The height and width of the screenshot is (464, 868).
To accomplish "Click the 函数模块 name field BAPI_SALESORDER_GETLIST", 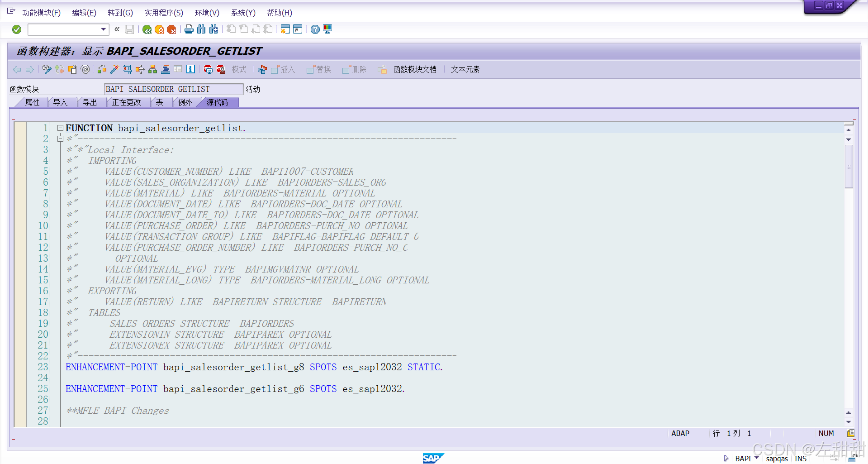I will pyautogui.click(x=174, y=89).
